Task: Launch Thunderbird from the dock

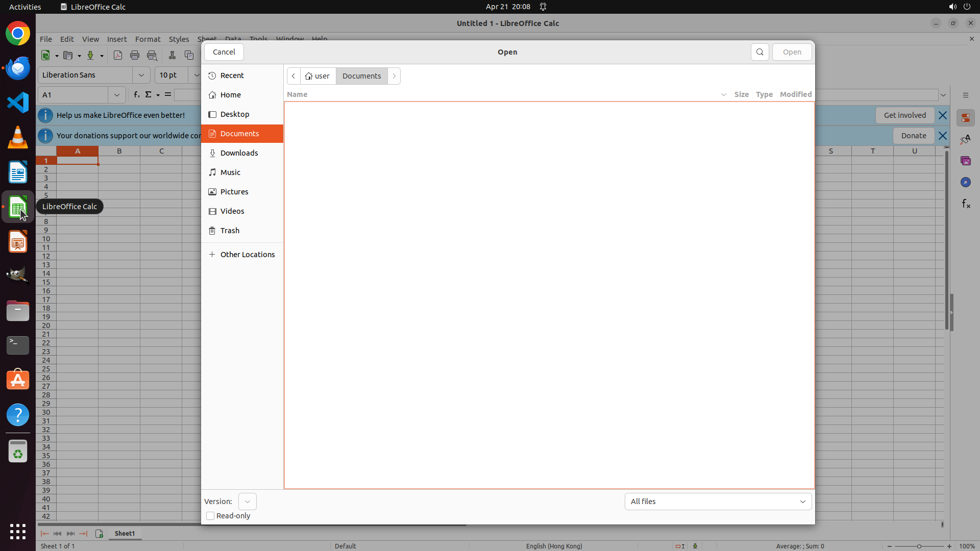Action: pos(18,68)
